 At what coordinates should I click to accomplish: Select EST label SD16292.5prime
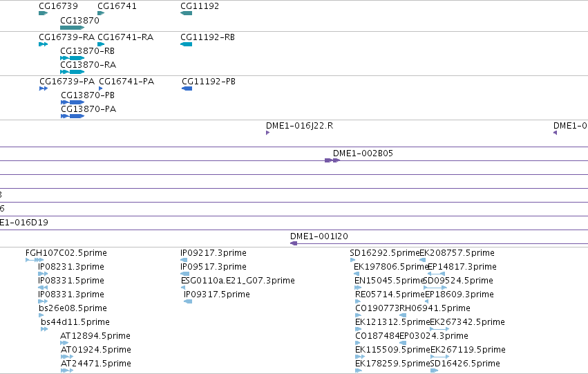click(x=385, y=253)
